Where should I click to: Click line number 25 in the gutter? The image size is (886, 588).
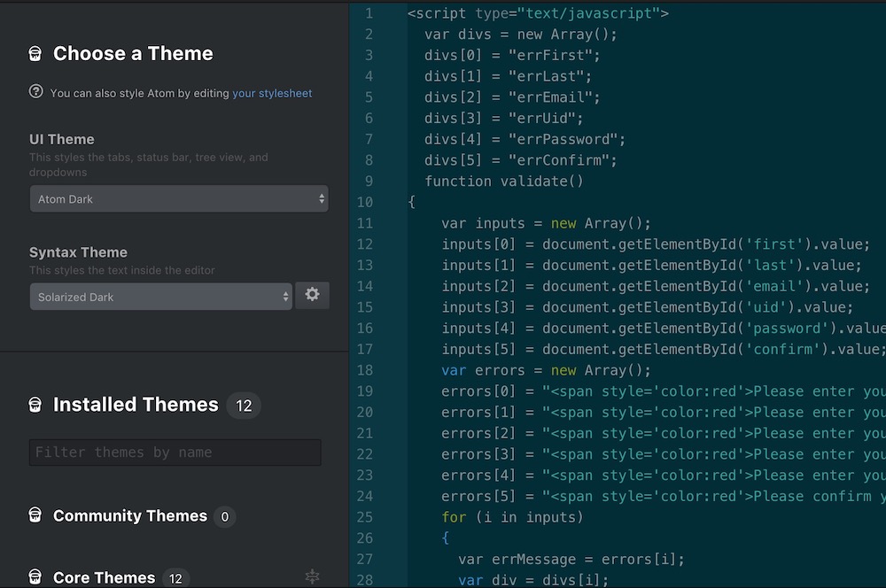pyautogui.click(x=365, y=517)
